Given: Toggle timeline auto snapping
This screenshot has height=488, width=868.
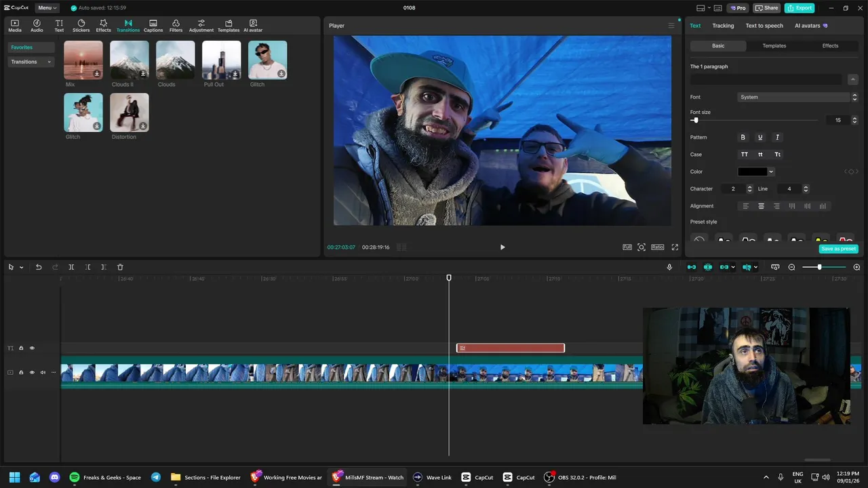Looking at the screenshot, I should 708,267.
